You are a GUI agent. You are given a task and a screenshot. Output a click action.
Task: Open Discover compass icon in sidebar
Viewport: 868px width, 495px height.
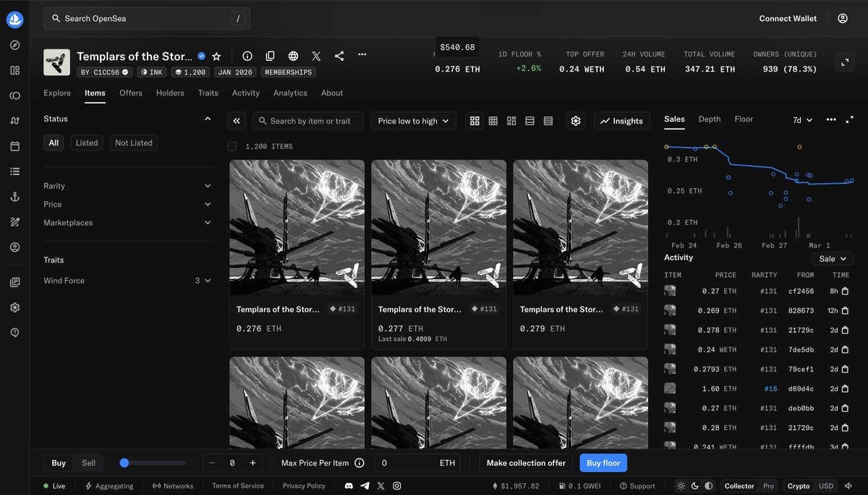[x=14, y=45]
